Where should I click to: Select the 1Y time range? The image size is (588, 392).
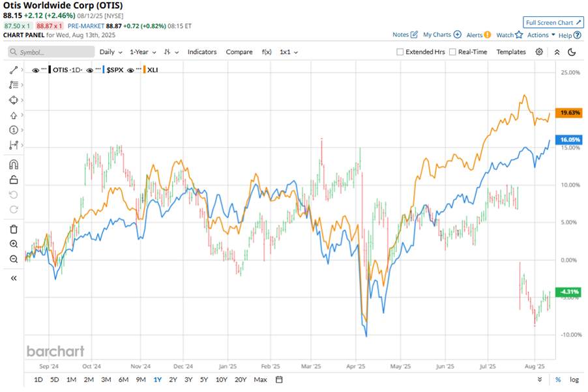158,380
